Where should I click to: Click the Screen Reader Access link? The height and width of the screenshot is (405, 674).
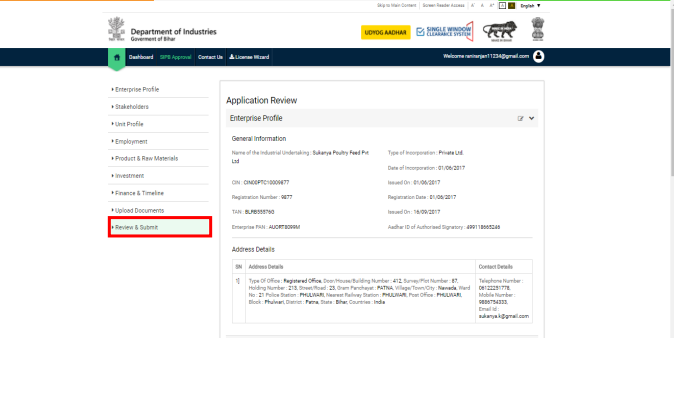click(x=444, y=6)
